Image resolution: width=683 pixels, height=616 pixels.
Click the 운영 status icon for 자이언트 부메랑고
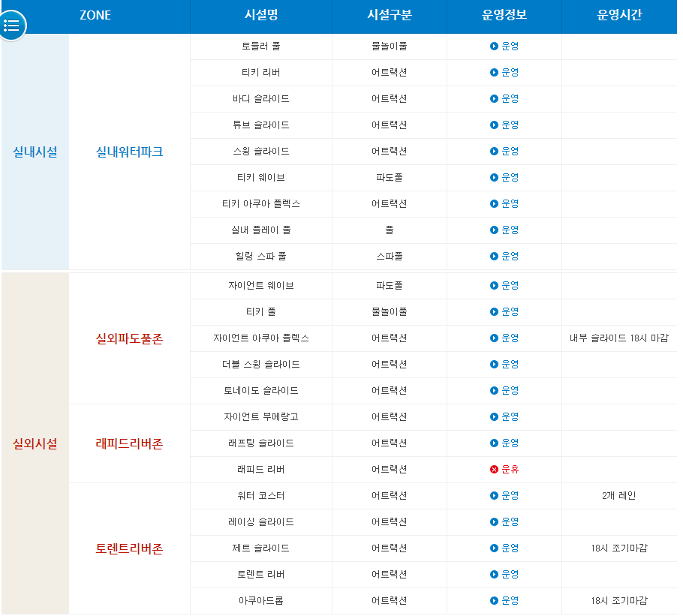[494, 416]
